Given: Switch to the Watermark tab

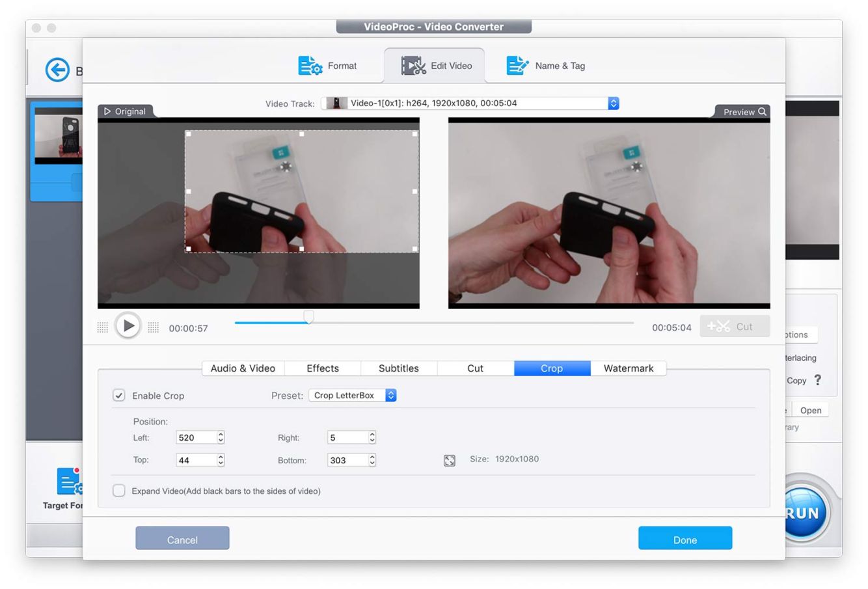Looking at the screenshot, I should [628, 368].
